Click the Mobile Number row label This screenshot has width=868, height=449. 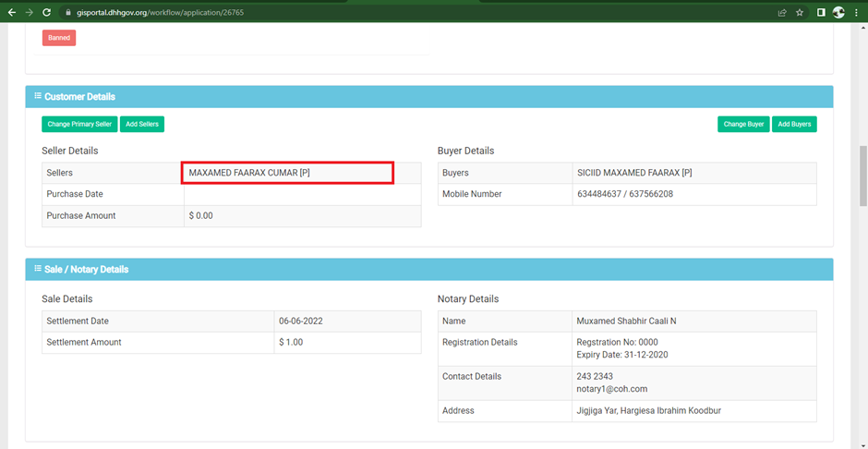tap(472, 194)
